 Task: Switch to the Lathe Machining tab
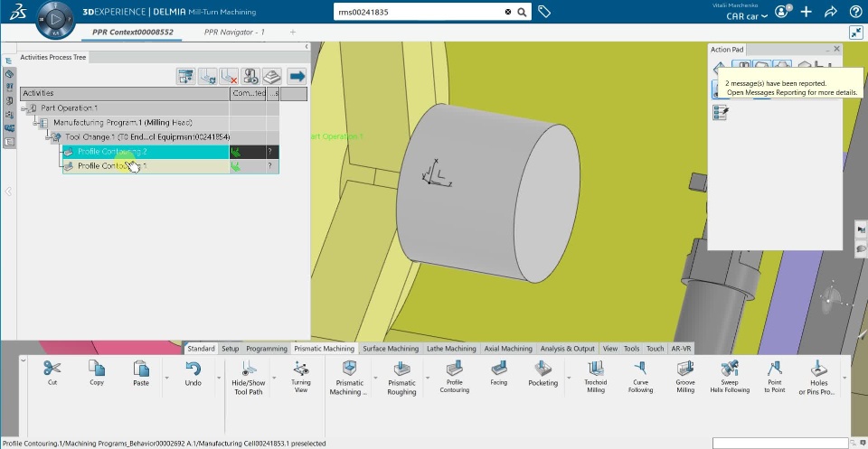coord(451,349)
